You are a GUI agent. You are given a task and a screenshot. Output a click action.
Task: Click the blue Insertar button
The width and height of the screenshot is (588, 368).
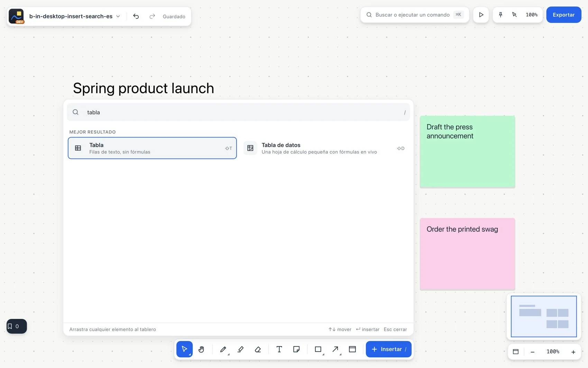(388, 349)
